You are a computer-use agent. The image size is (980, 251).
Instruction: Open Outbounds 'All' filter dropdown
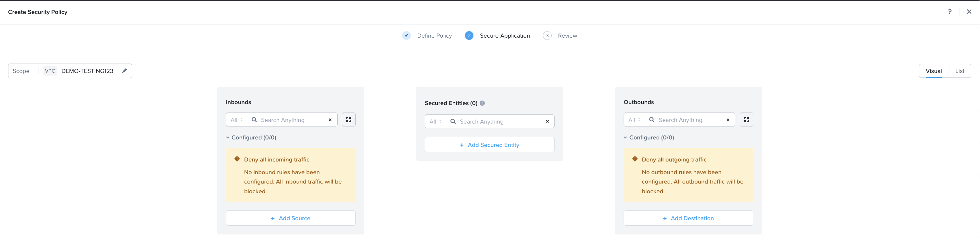point(634,120)
